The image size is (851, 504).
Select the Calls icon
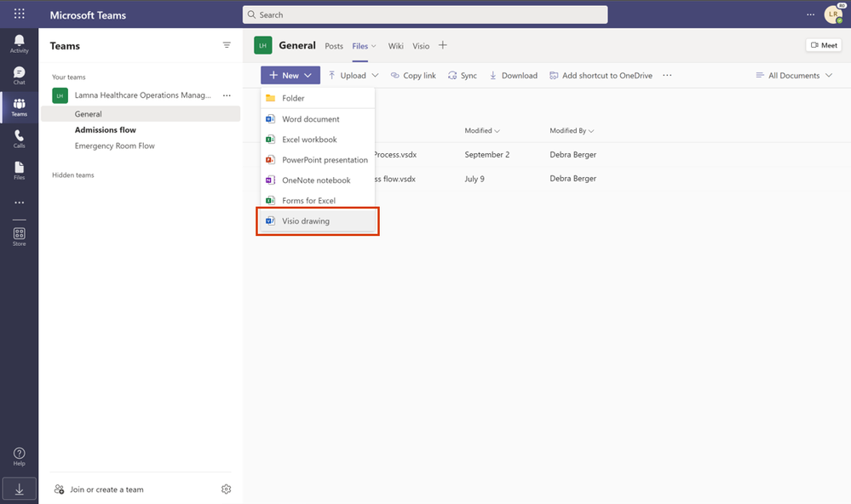[19, 138]
